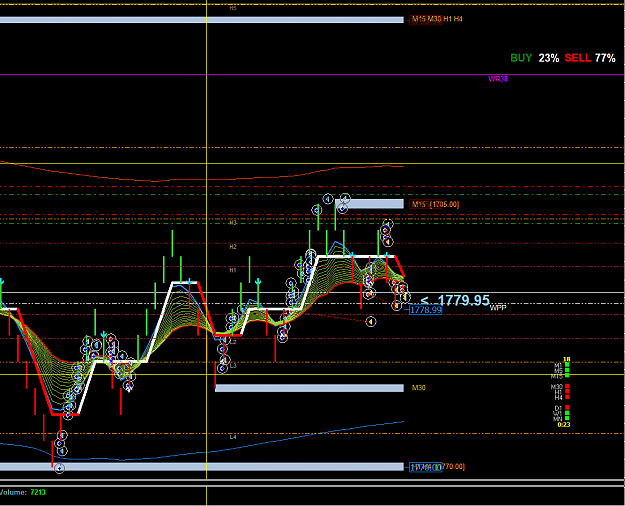Click the 77% sell percentage value
This screenshot has height=506, width=625.
pyautogui.click(x=605, y=58)
